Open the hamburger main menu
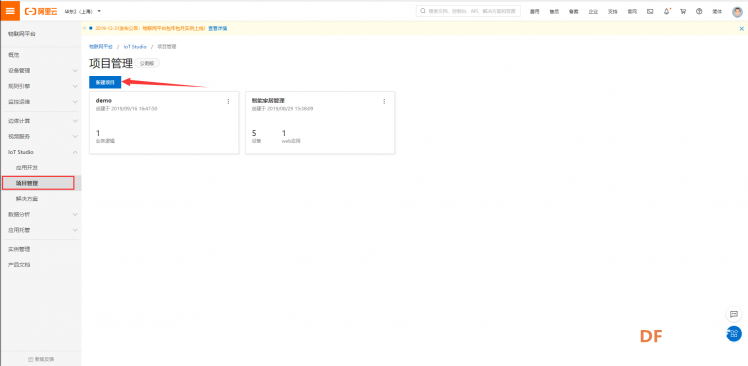 coord(10,11)
